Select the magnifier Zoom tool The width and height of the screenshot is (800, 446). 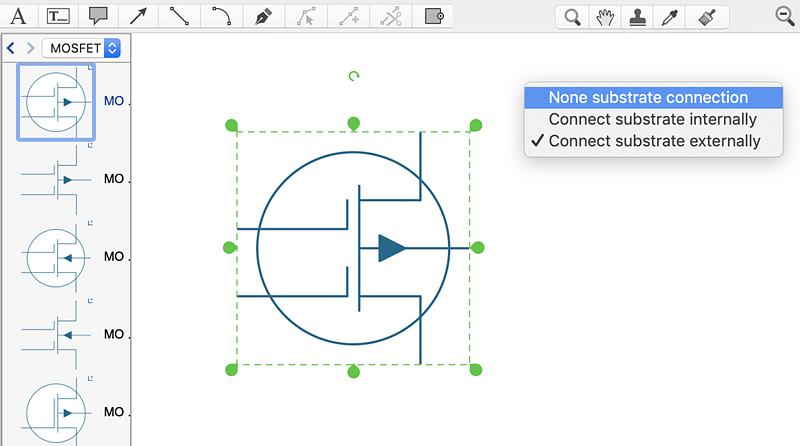(572, 17)
